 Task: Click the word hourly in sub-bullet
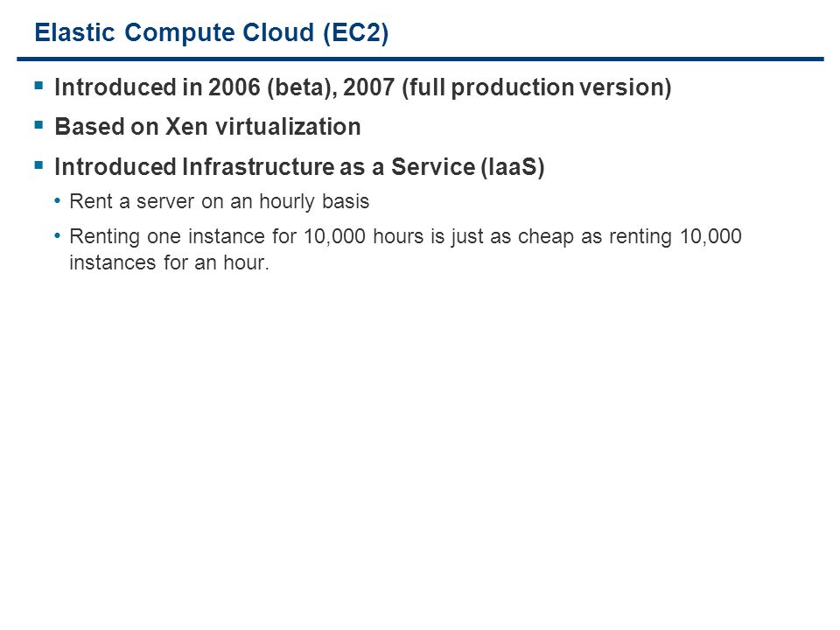tap(287, 202)
